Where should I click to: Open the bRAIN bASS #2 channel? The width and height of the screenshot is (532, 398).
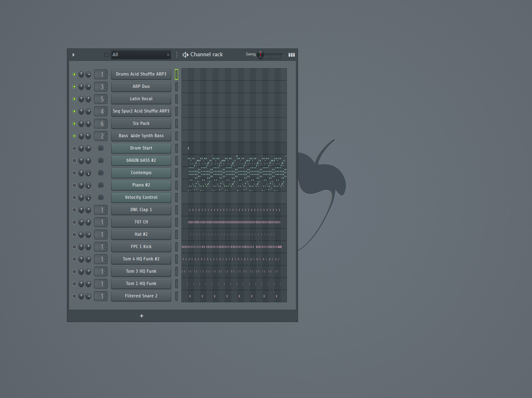coord(141,161)
